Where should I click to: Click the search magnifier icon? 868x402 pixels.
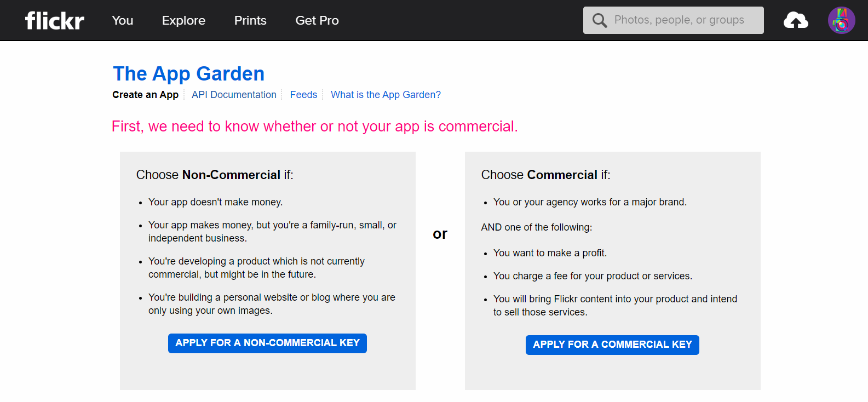tap(600, 21)
